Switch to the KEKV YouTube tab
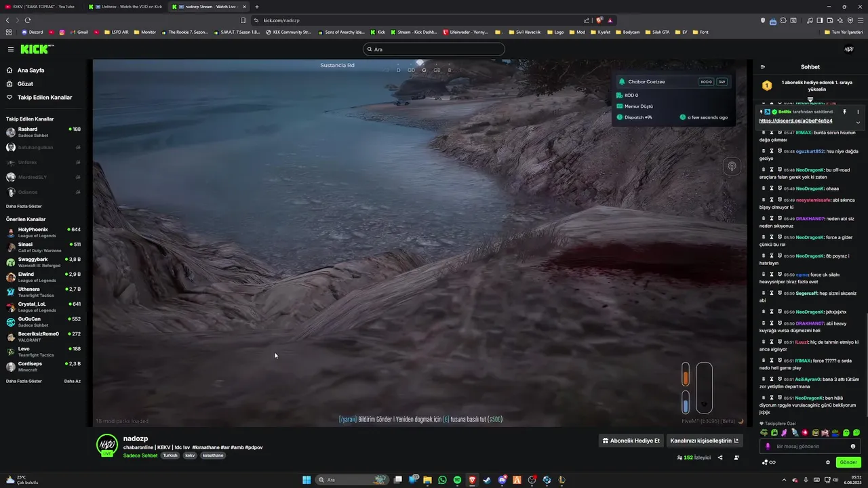The image size is (868, 488). (x=42, y=7)
